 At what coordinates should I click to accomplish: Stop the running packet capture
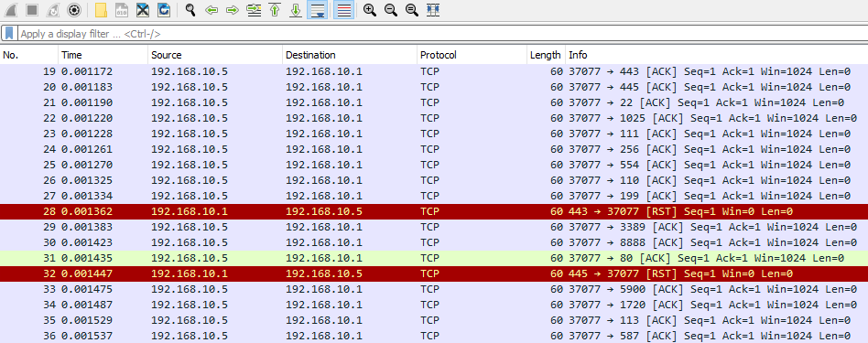pos(31,9)
